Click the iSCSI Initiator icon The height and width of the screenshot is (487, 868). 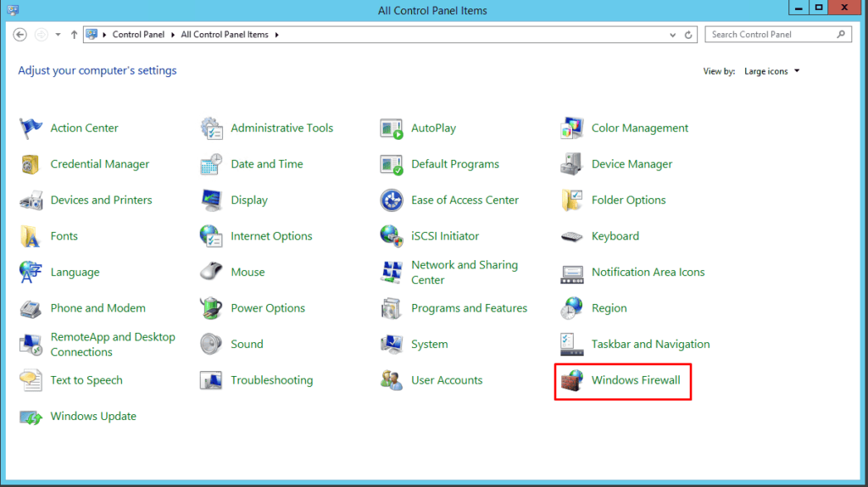tap(392, 236)
